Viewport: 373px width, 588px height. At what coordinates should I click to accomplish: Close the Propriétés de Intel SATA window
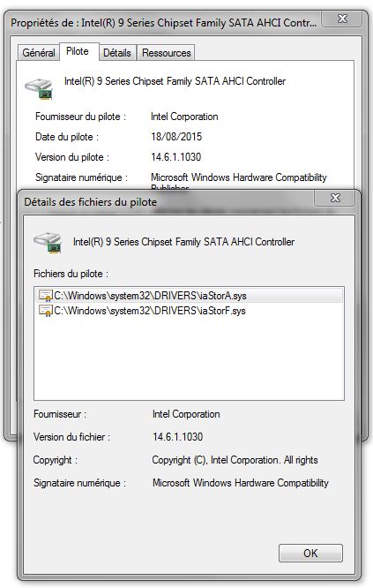pos(342,19)
